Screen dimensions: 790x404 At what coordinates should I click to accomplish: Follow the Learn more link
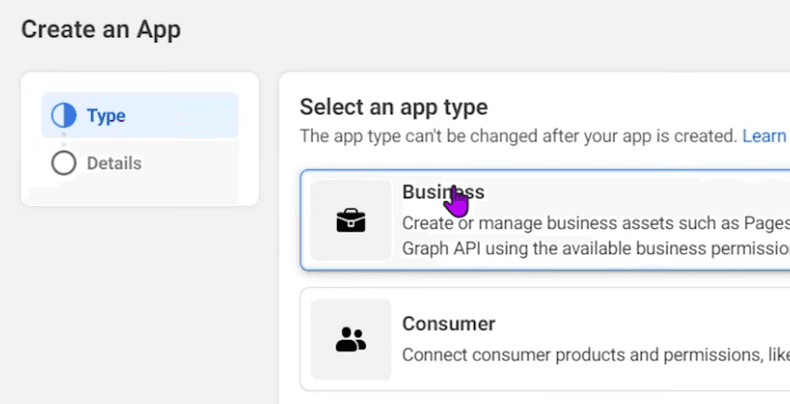point(766,136)
